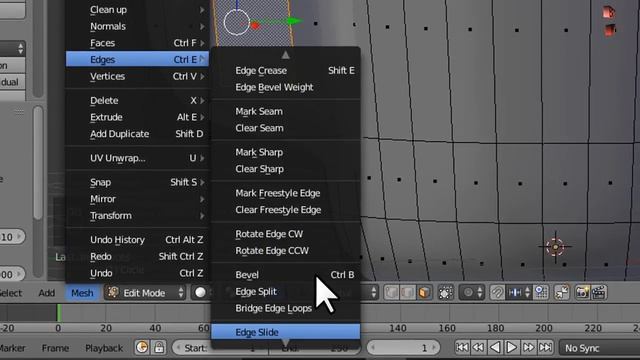
Task: Click the 3D cursor in the viewport
Action: point(555,247)
